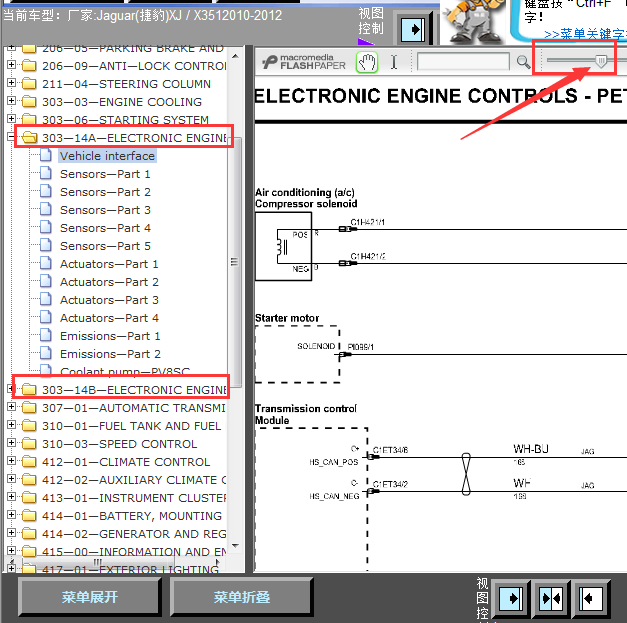Click the mechanic mascot image

pos(473,20)
